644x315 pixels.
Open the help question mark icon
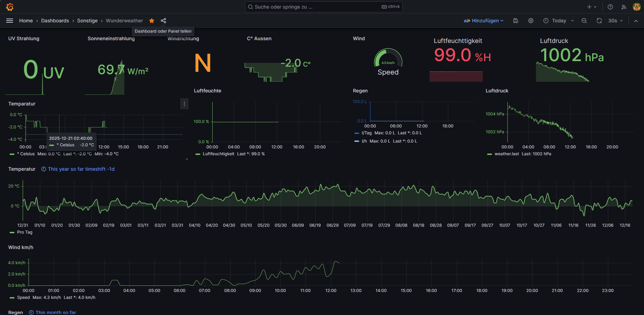pos(610,7)
